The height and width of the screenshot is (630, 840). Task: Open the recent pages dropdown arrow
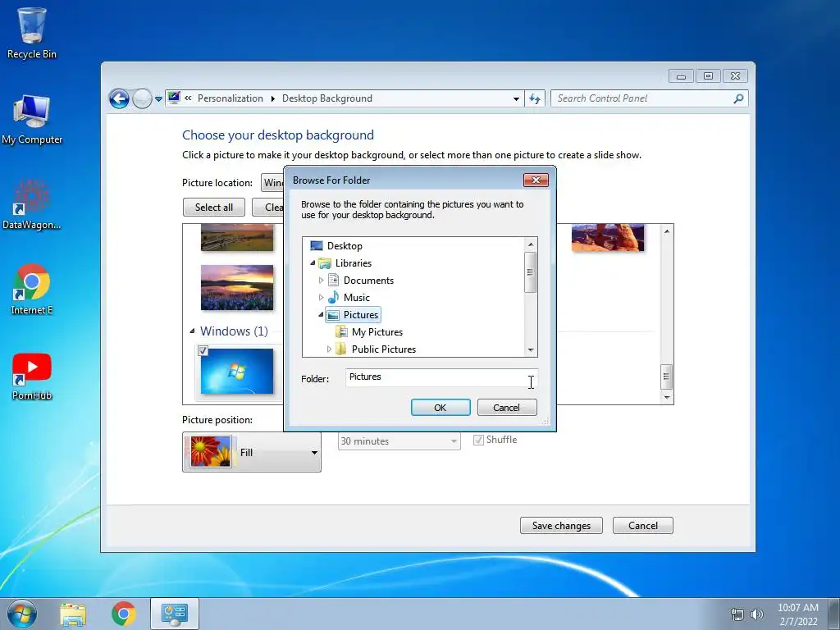click(158, 99)
